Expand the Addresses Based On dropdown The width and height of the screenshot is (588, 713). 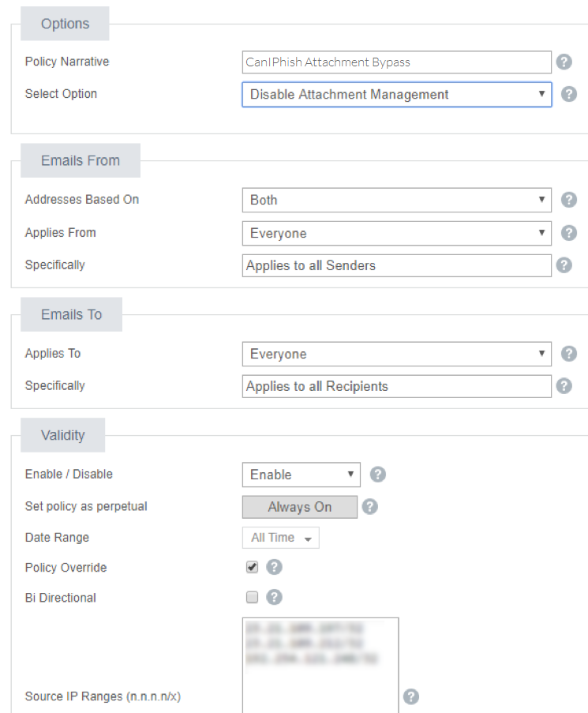coord(396,199)
